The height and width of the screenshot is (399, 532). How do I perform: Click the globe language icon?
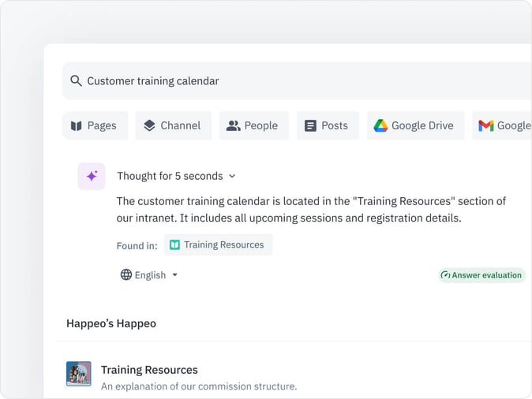pyautogui.click(x=126, y=275)
